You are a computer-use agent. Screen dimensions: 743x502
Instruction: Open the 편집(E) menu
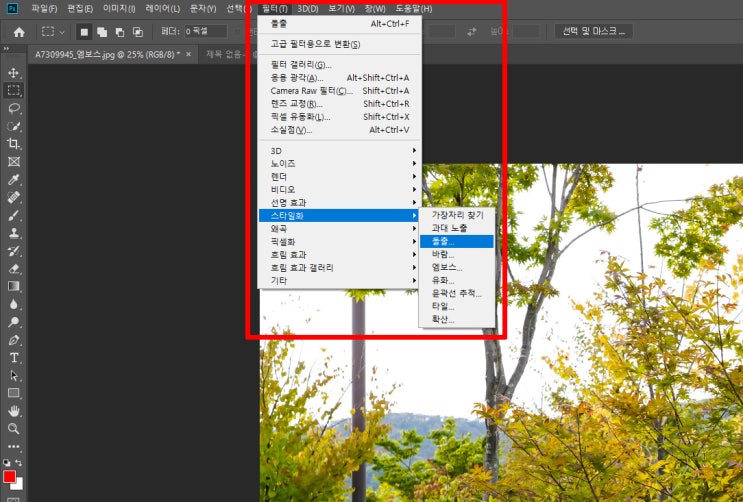click(x=80, y=9)
